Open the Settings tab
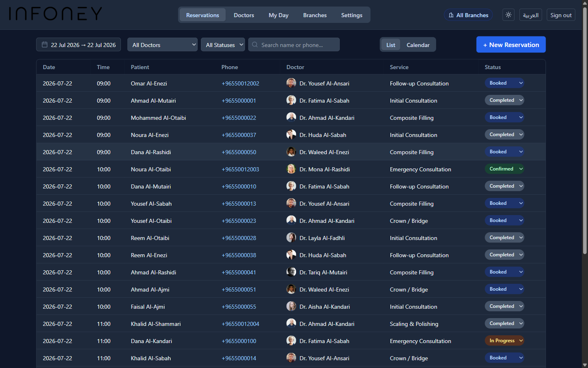This screenshot has width=588, height=368. coord(352,15)
